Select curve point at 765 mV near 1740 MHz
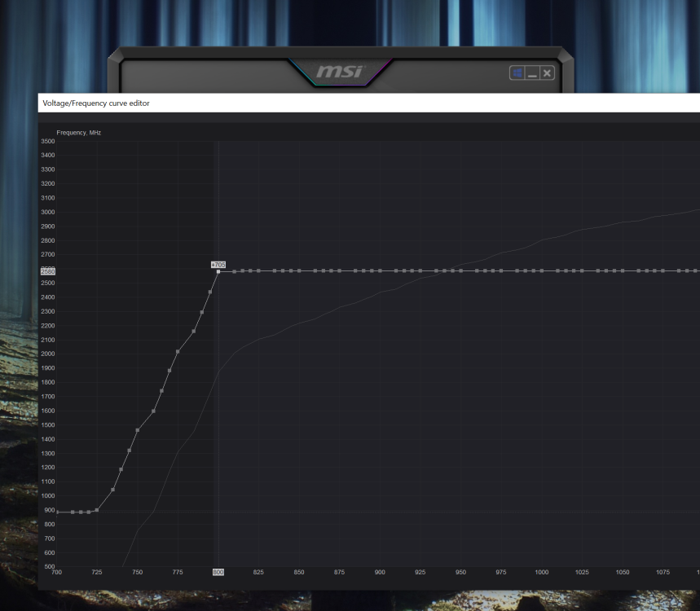 click(x=161, y=391)
